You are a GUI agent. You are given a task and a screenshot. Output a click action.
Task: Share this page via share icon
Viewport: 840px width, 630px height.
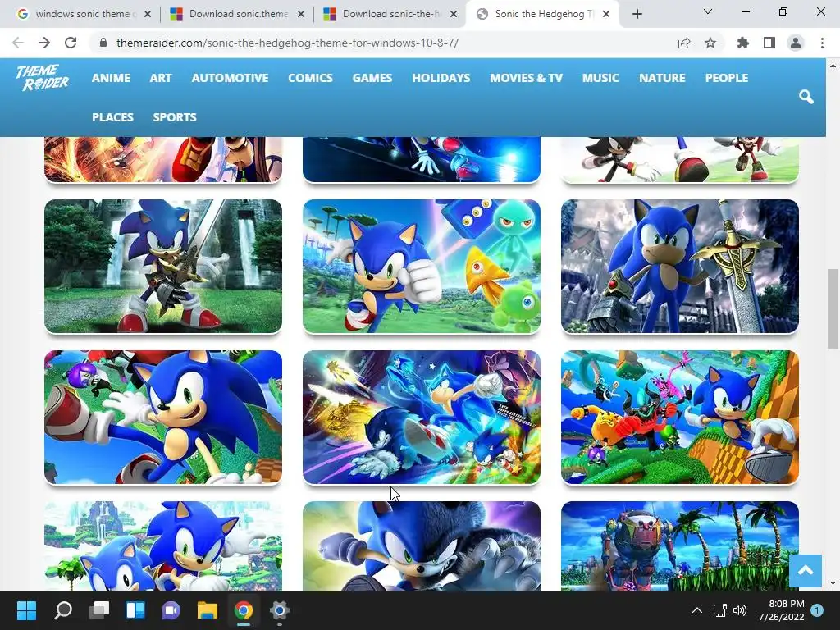point(684,43)
